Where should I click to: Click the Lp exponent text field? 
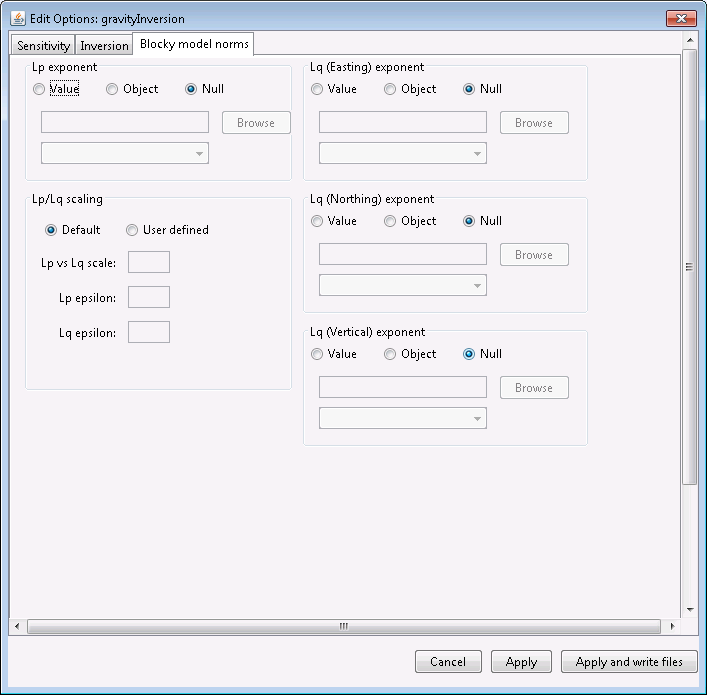point(125,122)
